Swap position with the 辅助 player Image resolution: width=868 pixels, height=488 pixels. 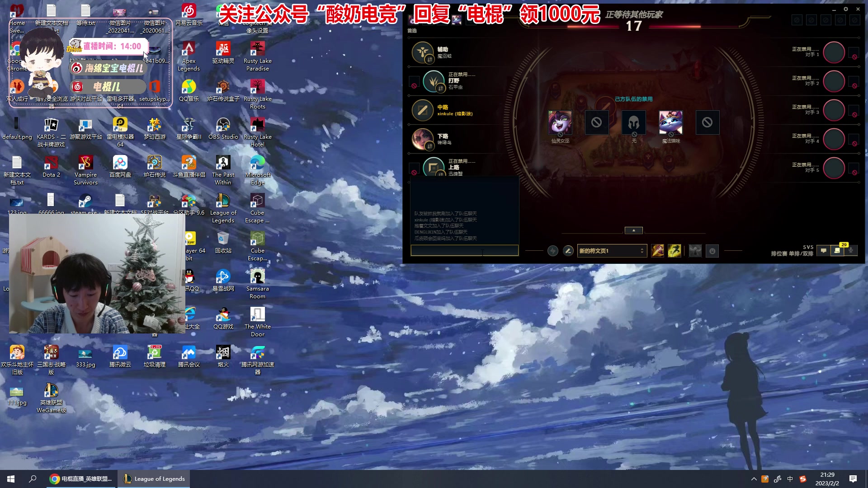[429, 59]
